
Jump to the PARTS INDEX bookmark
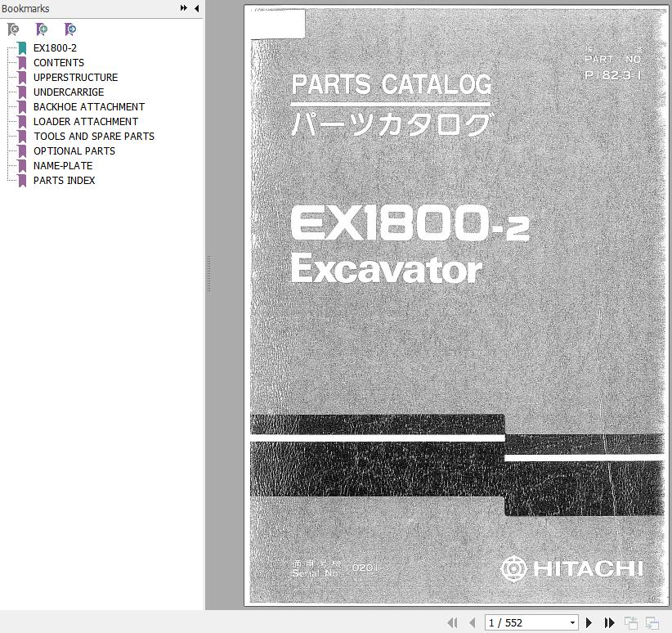point(65,181)
